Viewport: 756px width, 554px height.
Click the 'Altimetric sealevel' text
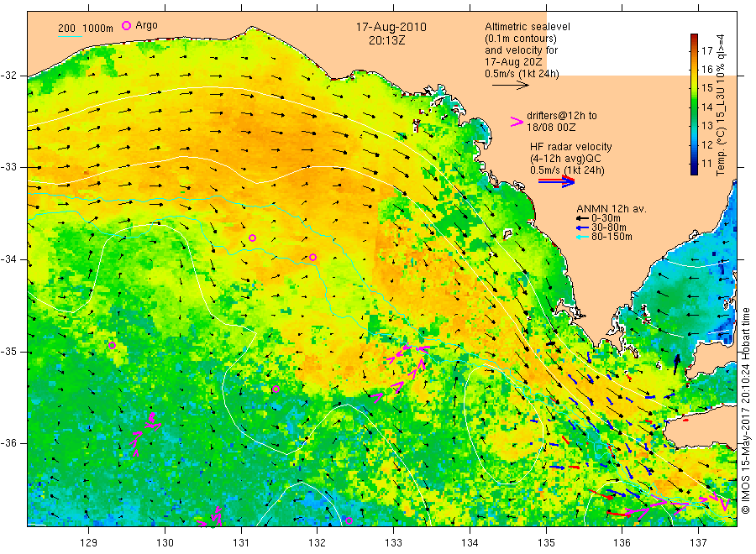tap(528, 27)
